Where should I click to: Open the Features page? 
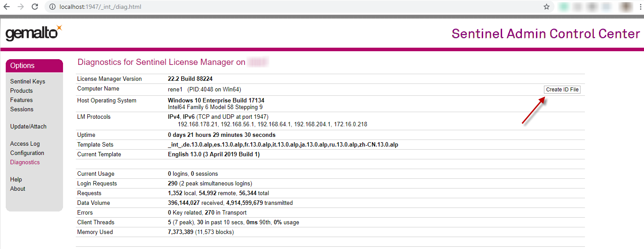coord(22,100)
